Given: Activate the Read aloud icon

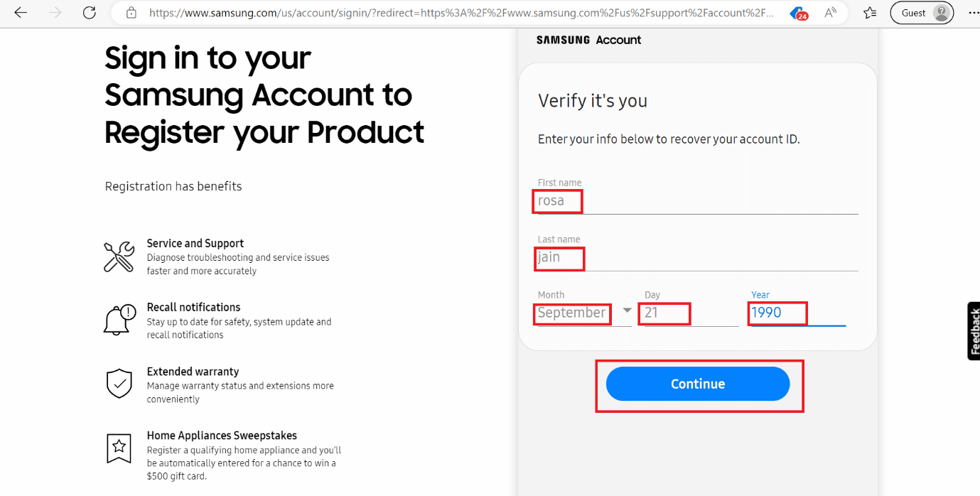Looking at the screenshot, I should 830,12.
